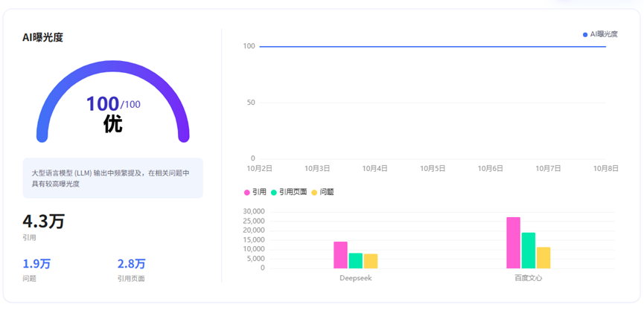
Task: Toggle the AI曝光度 line chart legend
Action: tap(600, 34)
